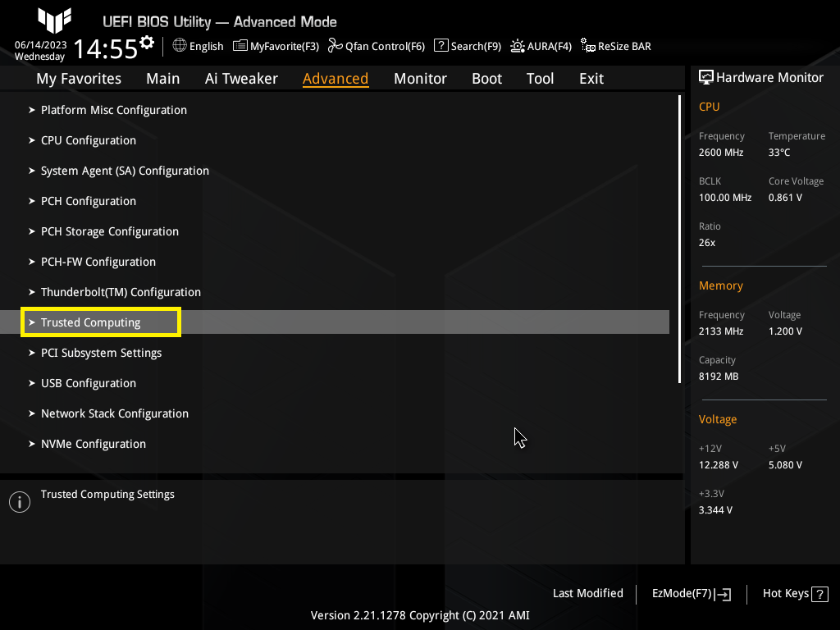Open MyFavorite(F3) list icon
Image resolution: width=840 pixels, height=630 pixels.
tap(240, 46)
